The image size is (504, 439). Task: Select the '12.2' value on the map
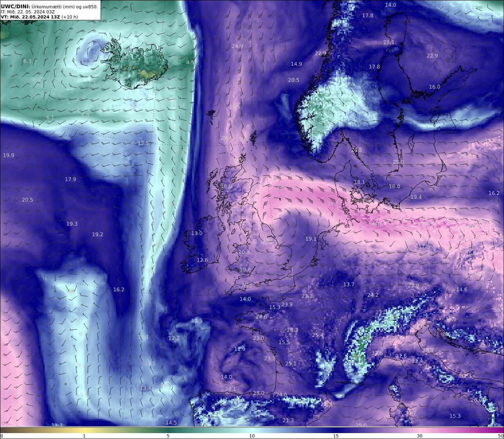pos(174,338)
